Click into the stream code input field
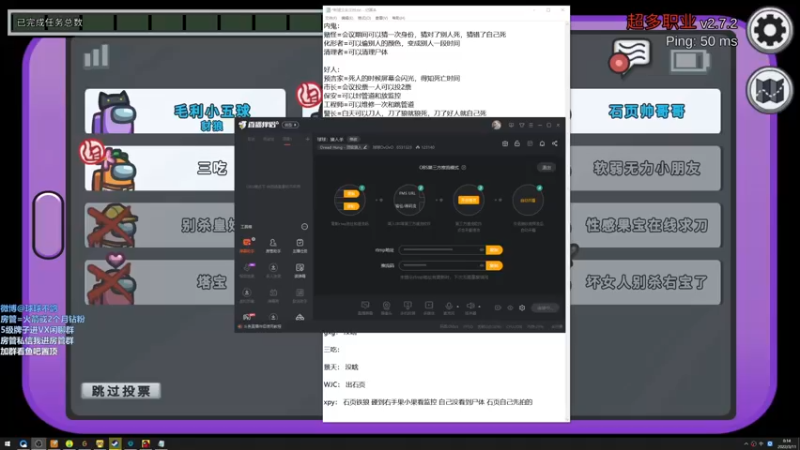The height and width of the screenshot is (450, 800). [442, 266]
